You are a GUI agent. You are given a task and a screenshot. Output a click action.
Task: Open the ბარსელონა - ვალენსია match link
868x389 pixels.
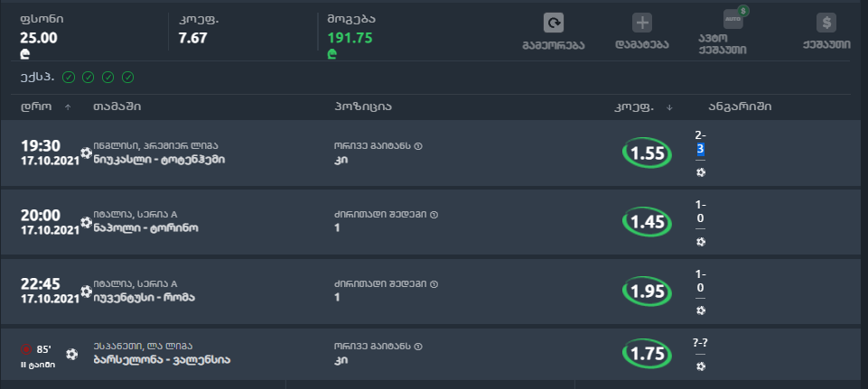[x=162, y=359]
